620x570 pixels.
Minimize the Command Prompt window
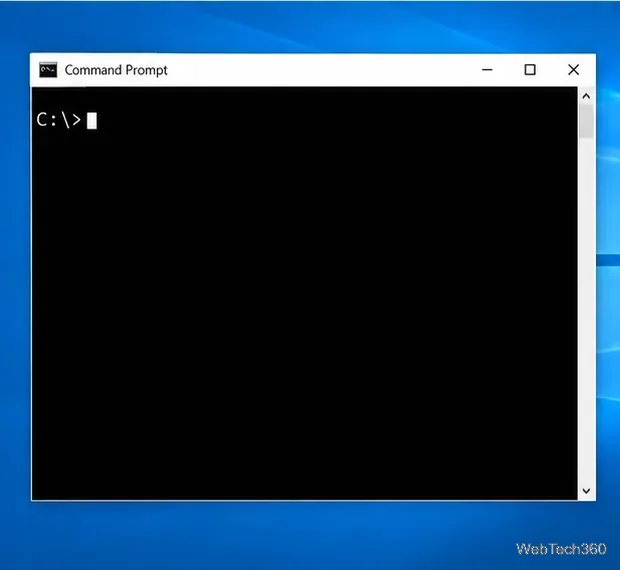(x=487, y=70)
